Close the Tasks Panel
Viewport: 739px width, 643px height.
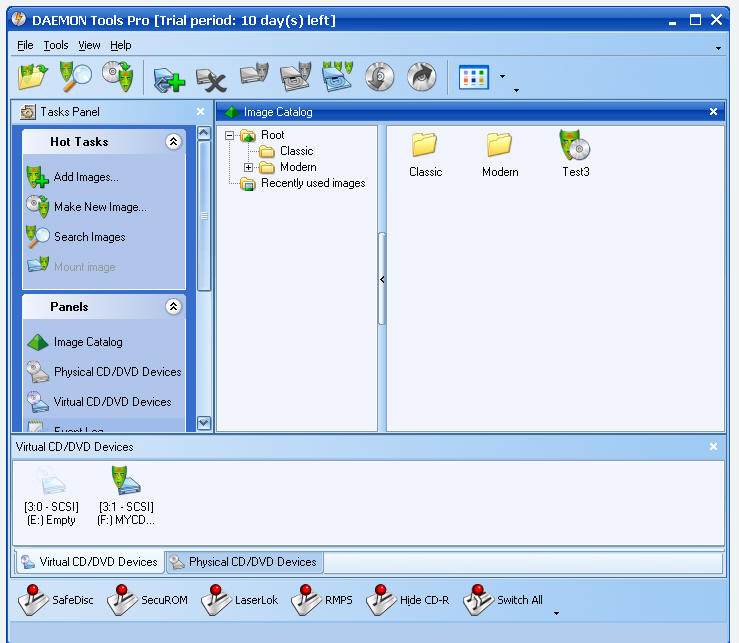pyautogui.click(x=200, y=112)
